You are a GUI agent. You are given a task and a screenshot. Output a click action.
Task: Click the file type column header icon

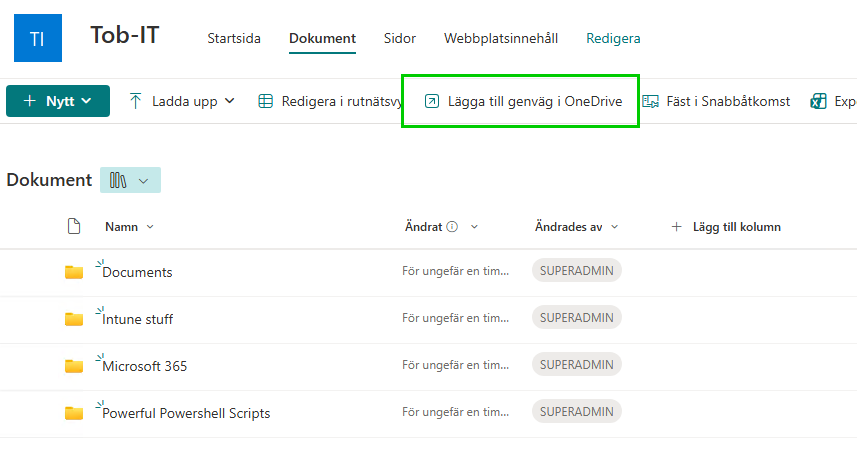click(x=74, y=227)
